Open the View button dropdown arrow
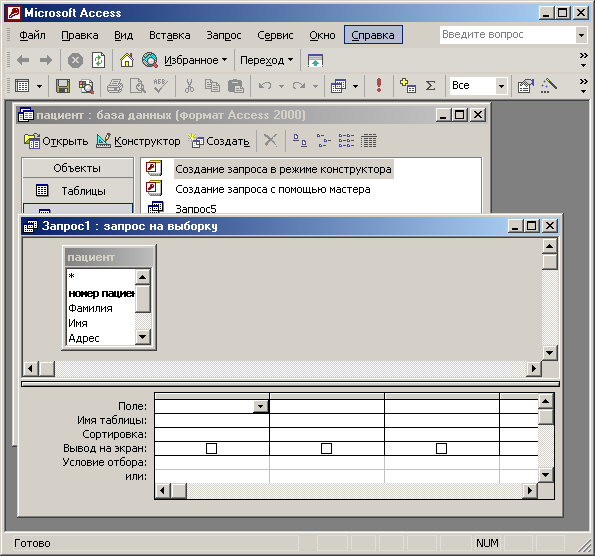595x556 pixels. pos(39,87)
